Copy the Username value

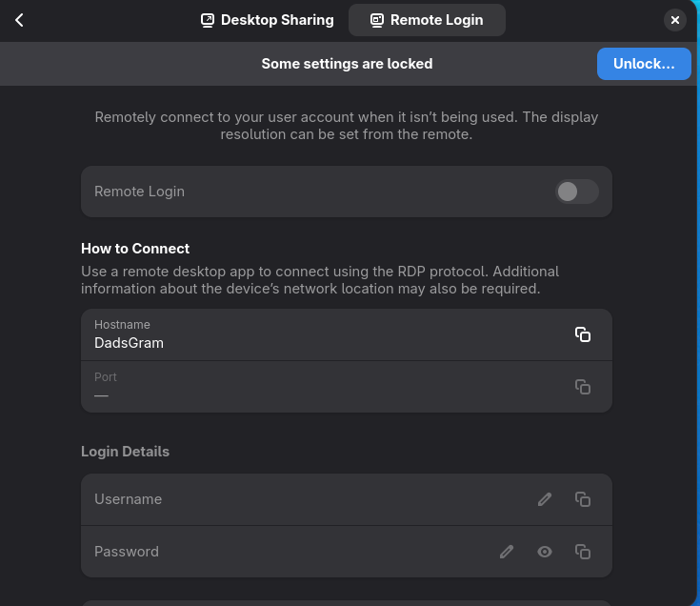tap(583, 499)
